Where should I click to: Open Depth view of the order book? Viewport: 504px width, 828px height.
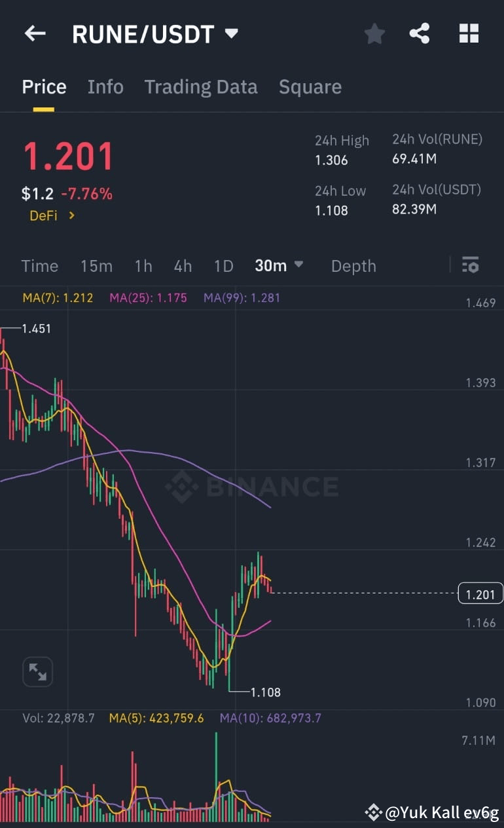point(353,266)
